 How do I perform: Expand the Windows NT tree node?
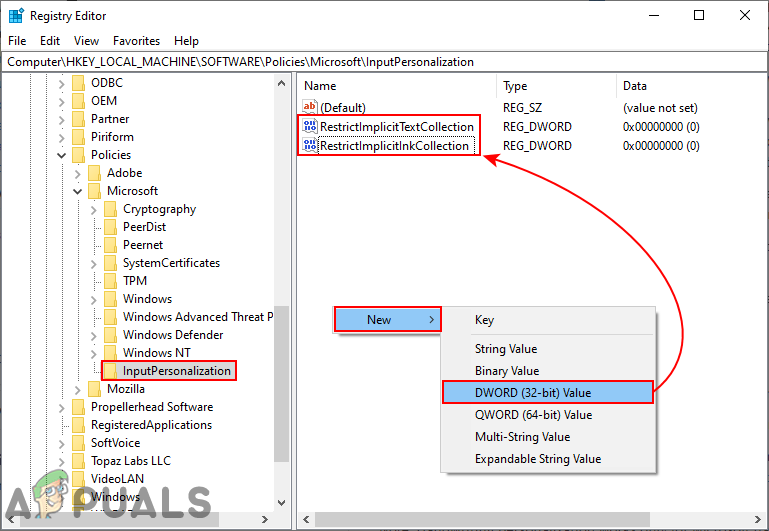[94, 354]
